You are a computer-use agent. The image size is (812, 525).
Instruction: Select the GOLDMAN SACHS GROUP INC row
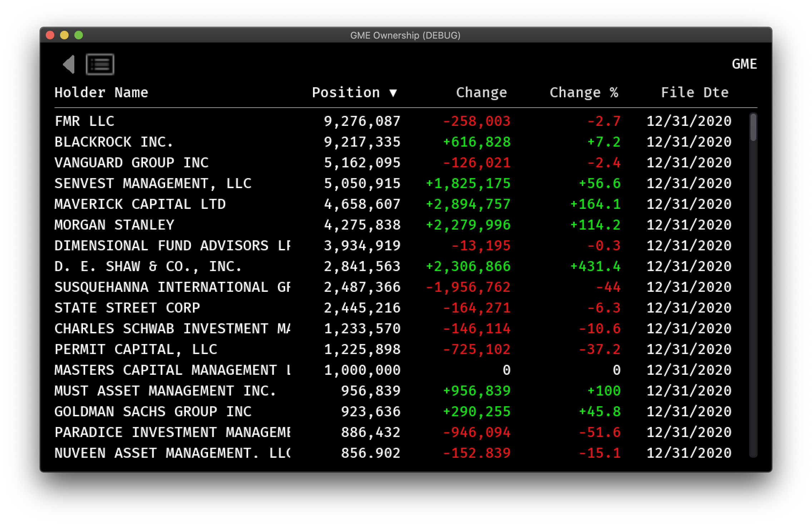tap(153, 412)
